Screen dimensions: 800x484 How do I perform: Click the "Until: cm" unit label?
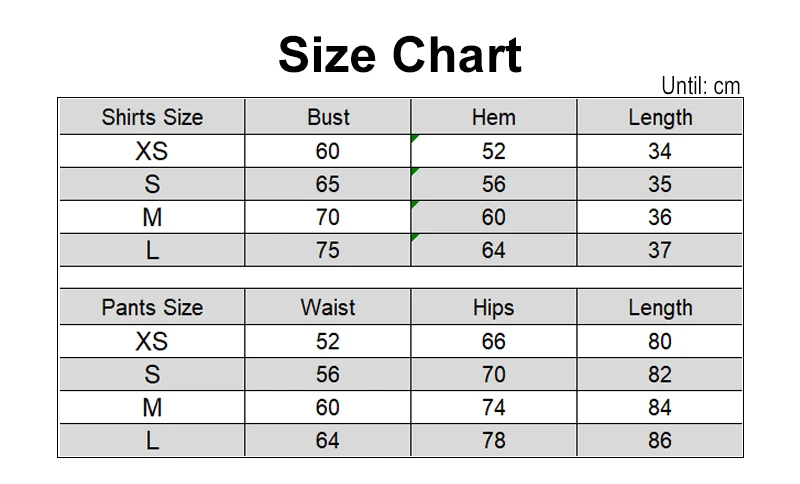pyautogui.click(x=701, y=86)
